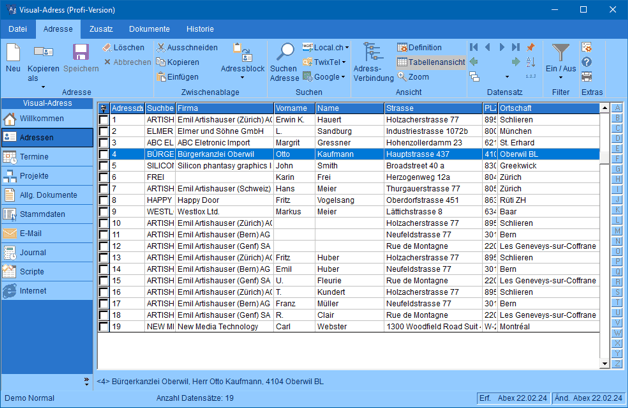The width and height of the screenshot is (628, 408).
Task: Toggle Tabellenansicht view
Action: 431,62
